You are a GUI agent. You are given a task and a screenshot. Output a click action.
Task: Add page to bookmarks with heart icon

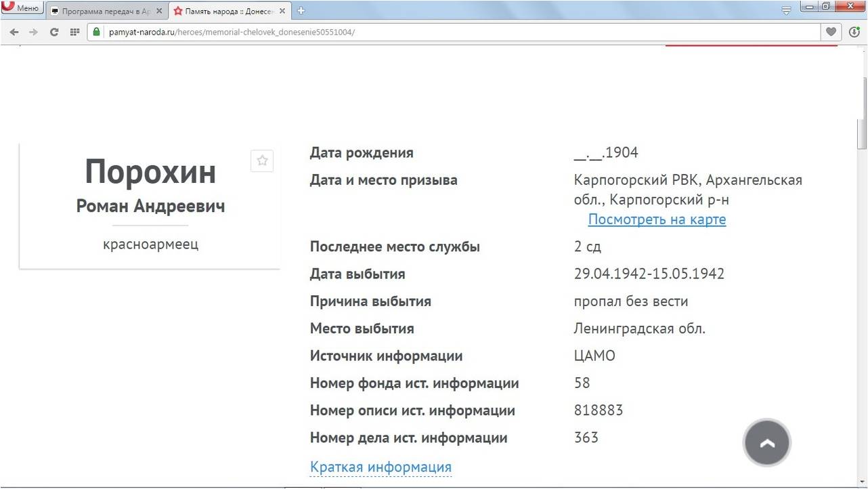click(x=831, y=32)
